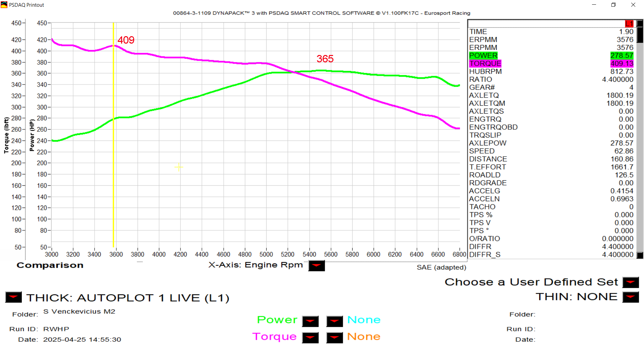This screenshot has width=644, height=345.
Task: Select the SPEED row in the data list
Action: pos(551,151)
